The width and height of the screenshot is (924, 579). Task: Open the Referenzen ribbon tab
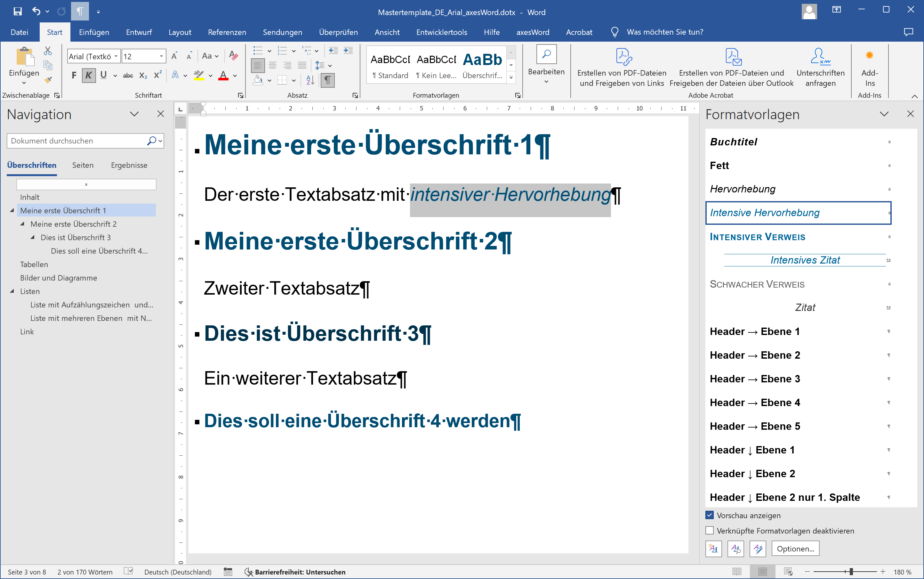coord(227,32)
